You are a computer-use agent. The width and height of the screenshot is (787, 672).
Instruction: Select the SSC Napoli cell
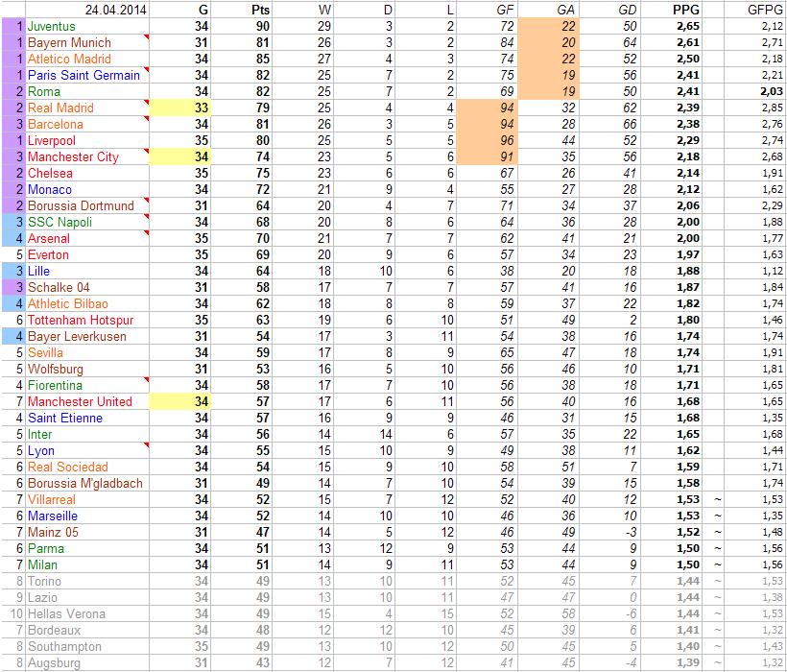tap(87, 222)
